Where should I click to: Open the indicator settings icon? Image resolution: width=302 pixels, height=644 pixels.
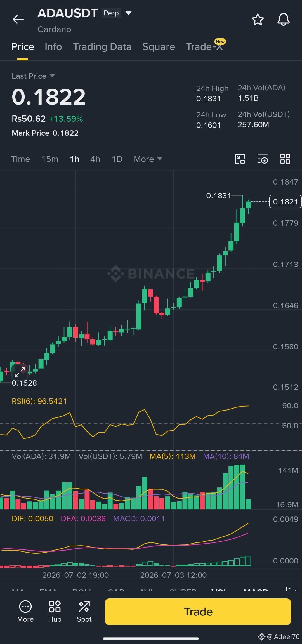(x=263, y=159)
